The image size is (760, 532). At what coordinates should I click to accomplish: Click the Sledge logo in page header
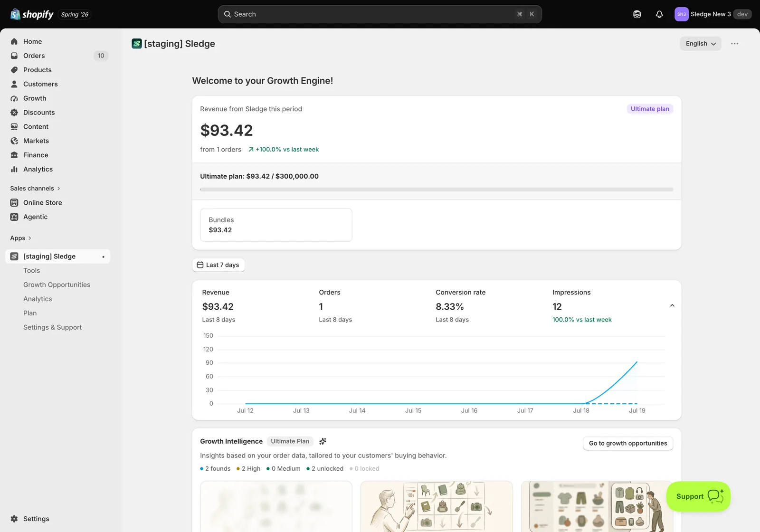137,44
